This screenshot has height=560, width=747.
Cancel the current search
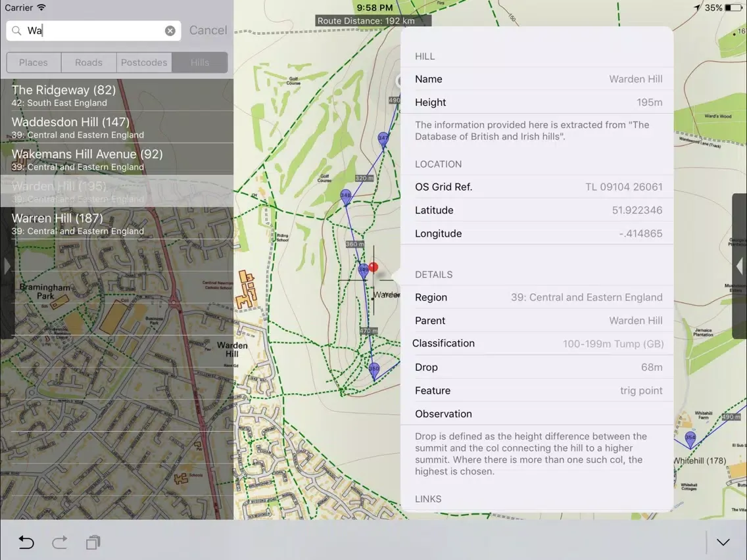pyautogui.click(x=208, y=30)
